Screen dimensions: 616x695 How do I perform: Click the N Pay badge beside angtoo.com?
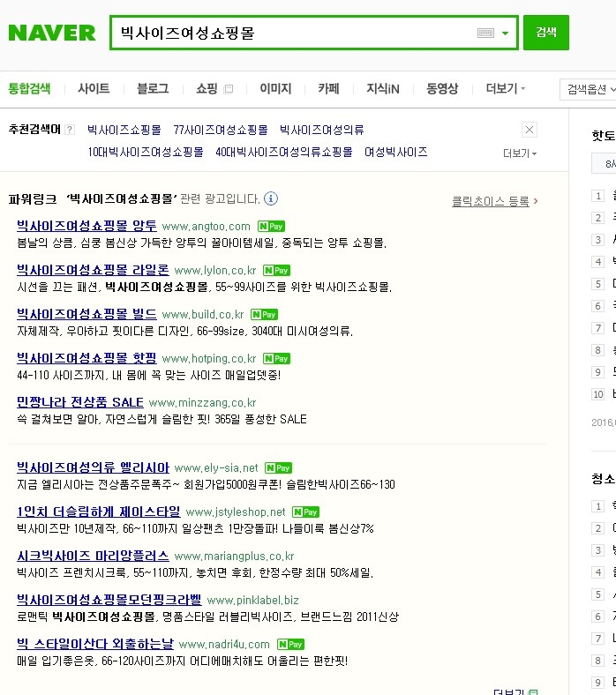pyautogui.click(x=272, y=227)
